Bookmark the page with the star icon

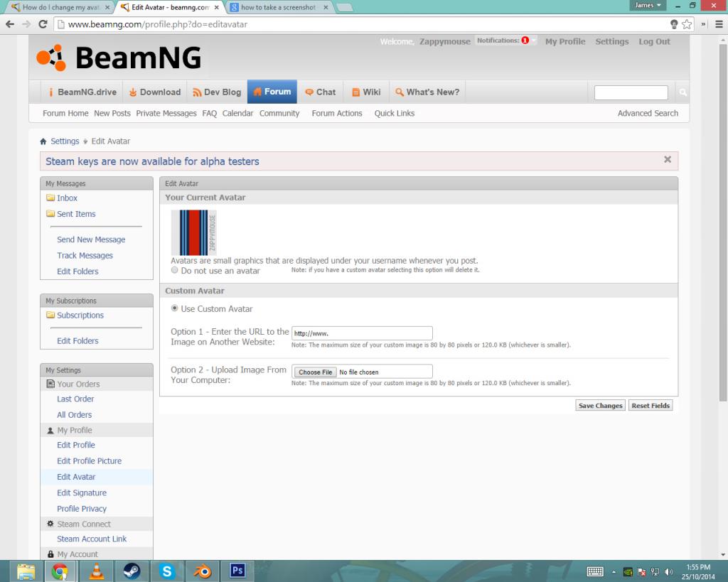(x=687, y=24)
